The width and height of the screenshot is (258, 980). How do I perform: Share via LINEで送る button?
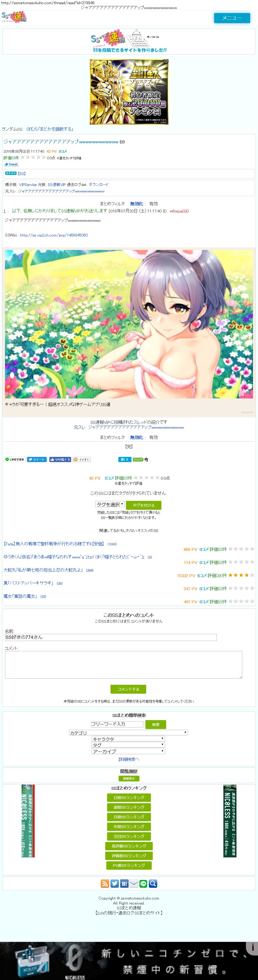click(15, 459)
